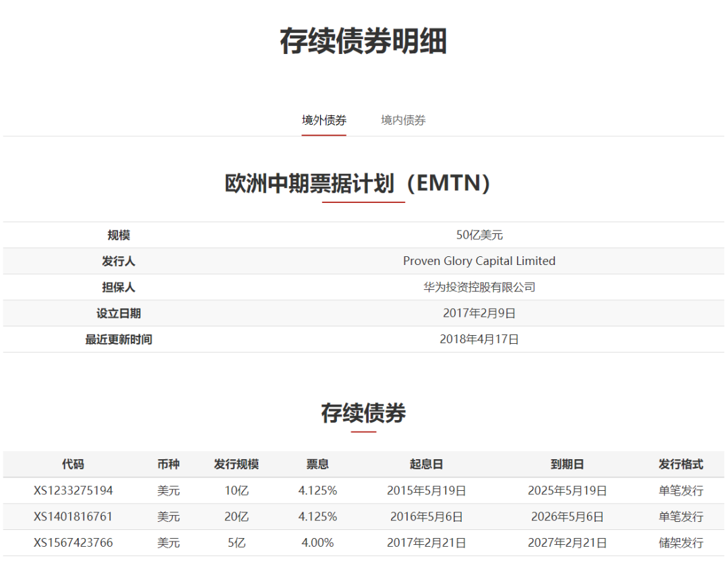
Task: Open the 境内债券 tab
Action: tap(403, 121)
